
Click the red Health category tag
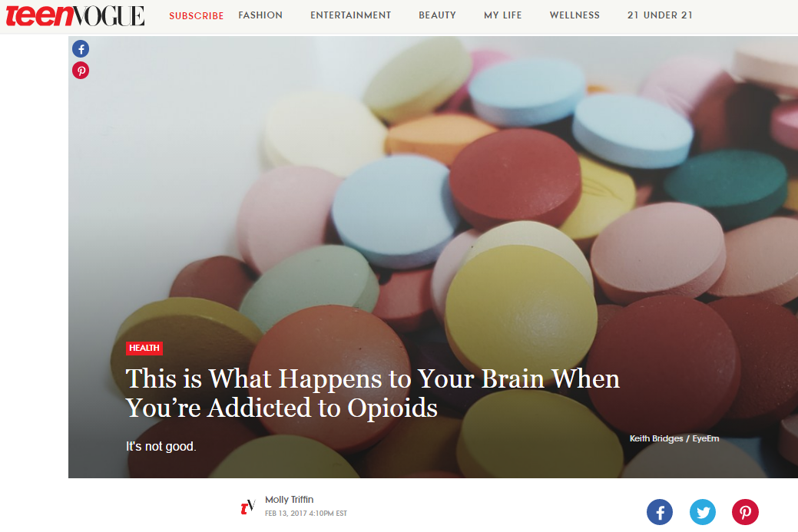pos(144,348)
